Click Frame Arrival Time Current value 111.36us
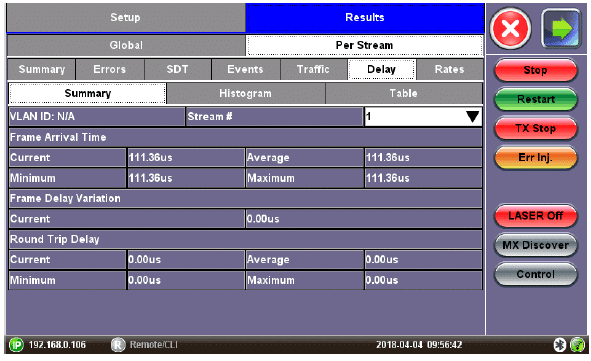Screen dimensions: 591x361 186,158
